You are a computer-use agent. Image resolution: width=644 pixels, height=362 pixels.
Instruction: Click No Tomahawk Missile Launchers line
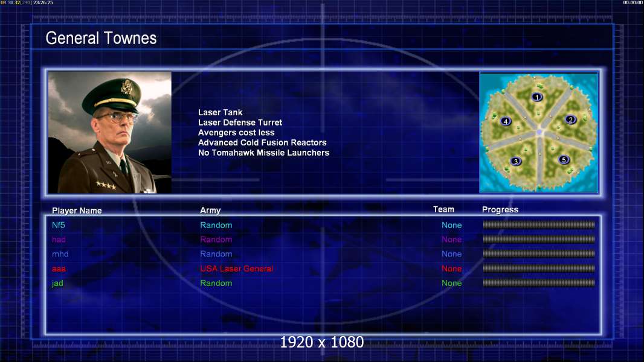point(263,153)
